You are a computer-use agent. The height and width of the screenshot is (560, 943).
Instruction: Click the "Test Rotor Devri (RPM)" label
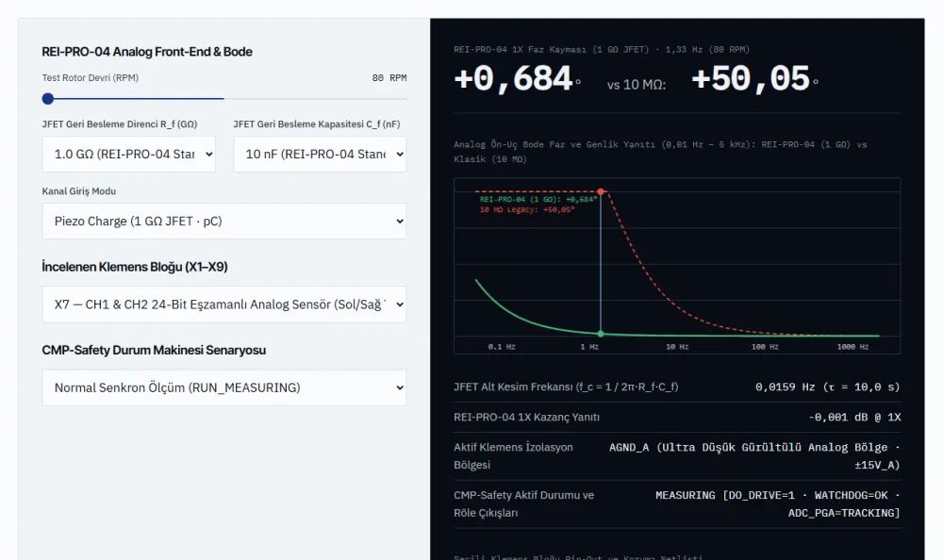click(91, 77)
